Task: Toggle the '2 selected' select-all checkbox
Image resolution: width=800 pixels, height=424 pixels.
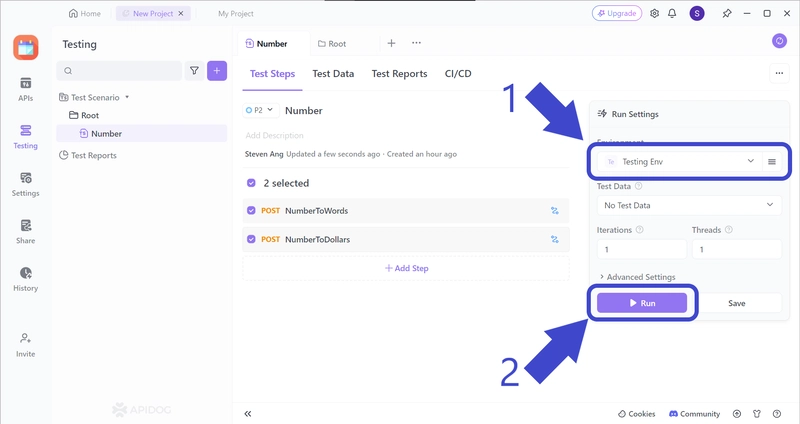Action: pyautogui.click(x=251, y=183)
